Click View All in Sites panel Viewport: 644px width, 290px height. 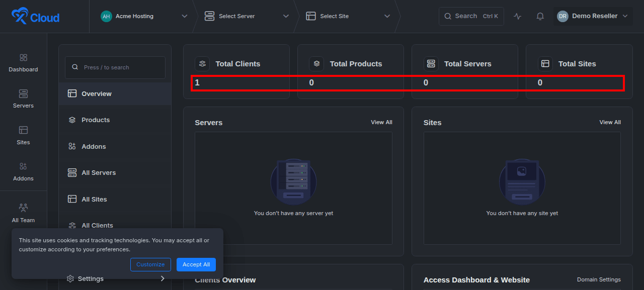click(x=610, y=122)
